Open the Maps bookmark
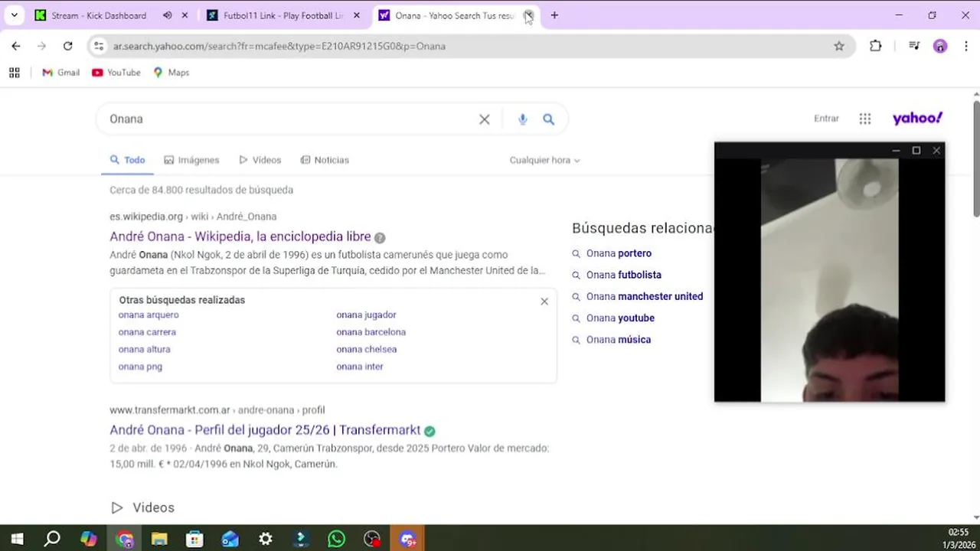 point(171,73)
